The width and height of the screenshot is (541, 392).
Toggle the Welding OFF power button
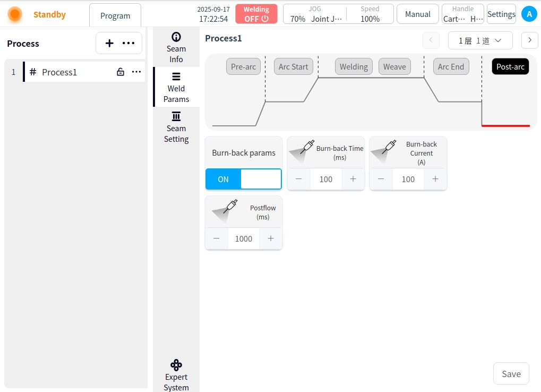coord(256,14)
